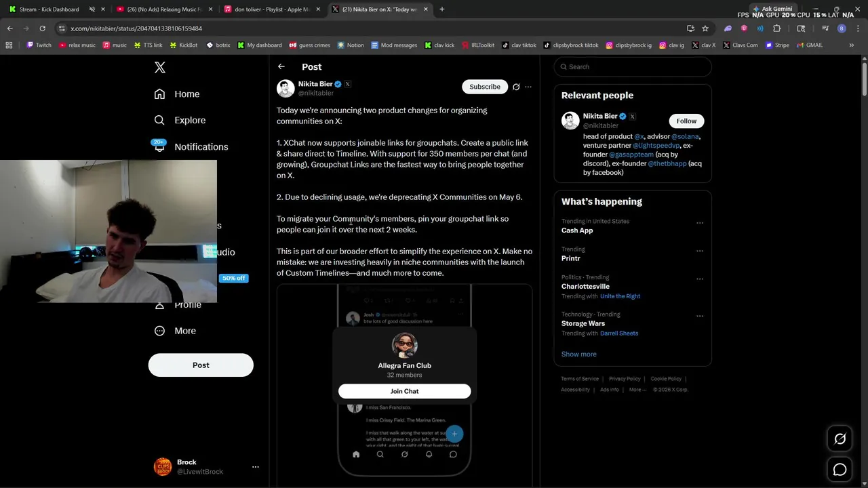The width and height of the screenshot is (868, 488).
Task: Click the Unite the Right link
Action: click(620, 296)
